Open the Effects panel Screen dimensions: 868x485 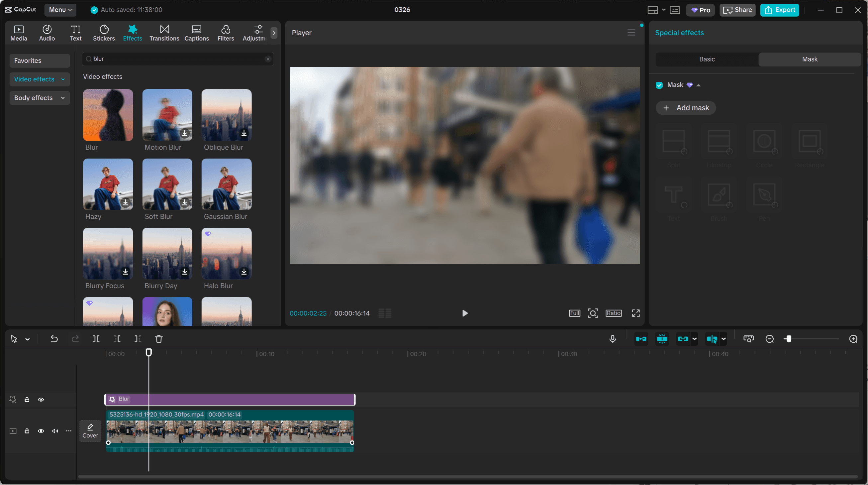point(132,32)
